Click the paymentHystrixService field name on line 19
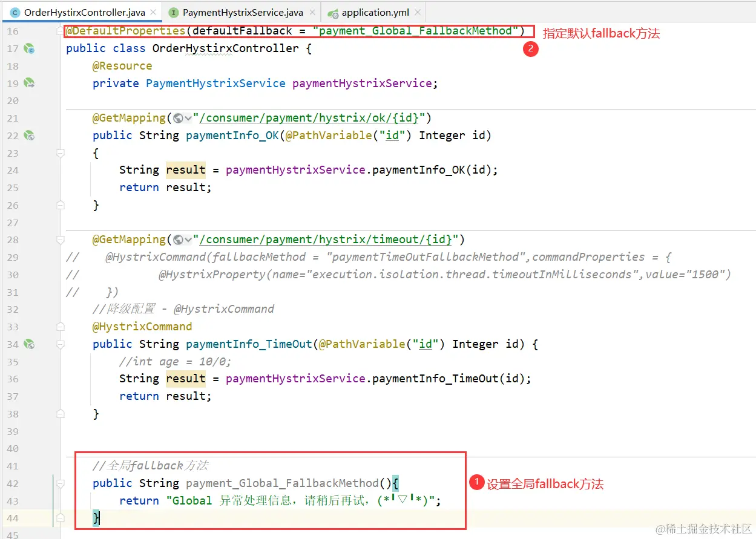756x539 pixels. [362, 83]
